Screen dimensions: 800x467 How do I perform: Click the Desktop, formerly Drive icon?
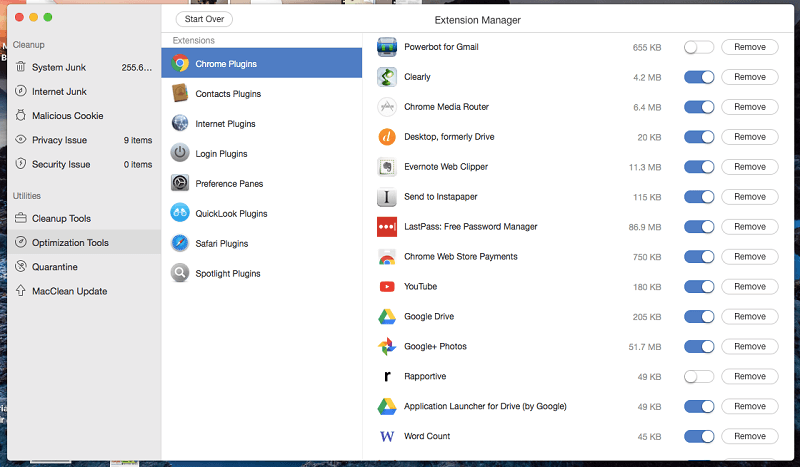point(387,137)
